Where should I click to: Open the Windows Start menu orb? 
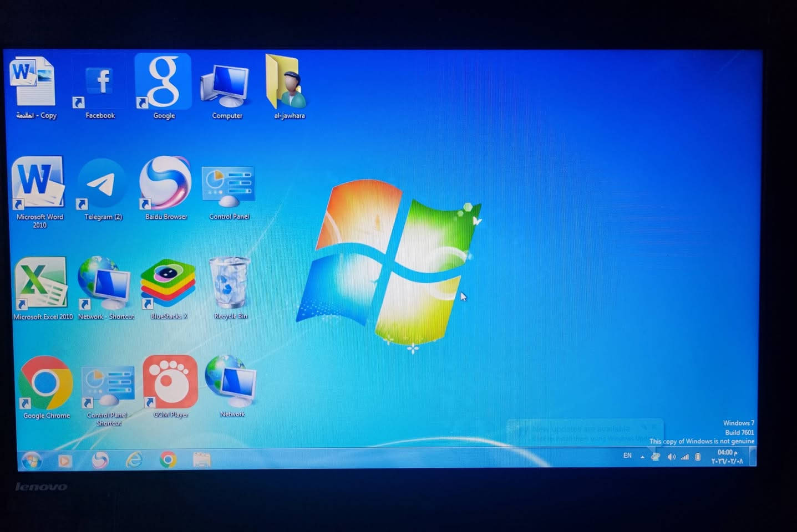click(32, 460)
